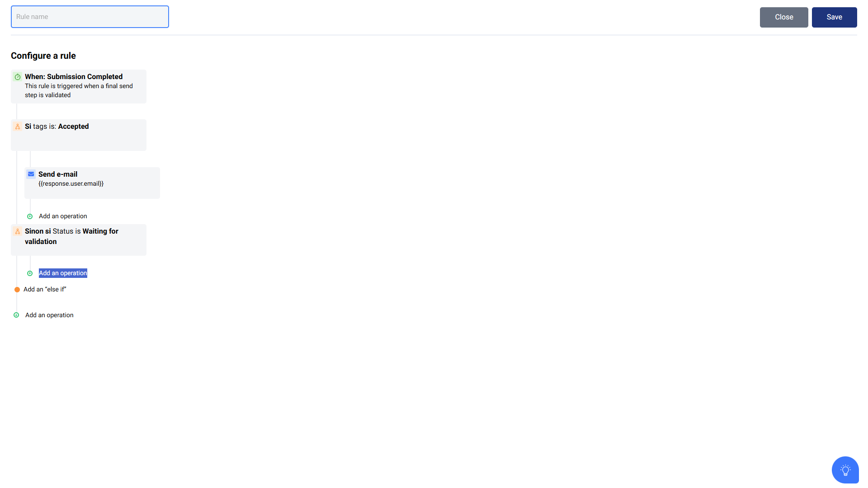
Task: Click the last Add an operation link
Action: click(x=49, y=315)
